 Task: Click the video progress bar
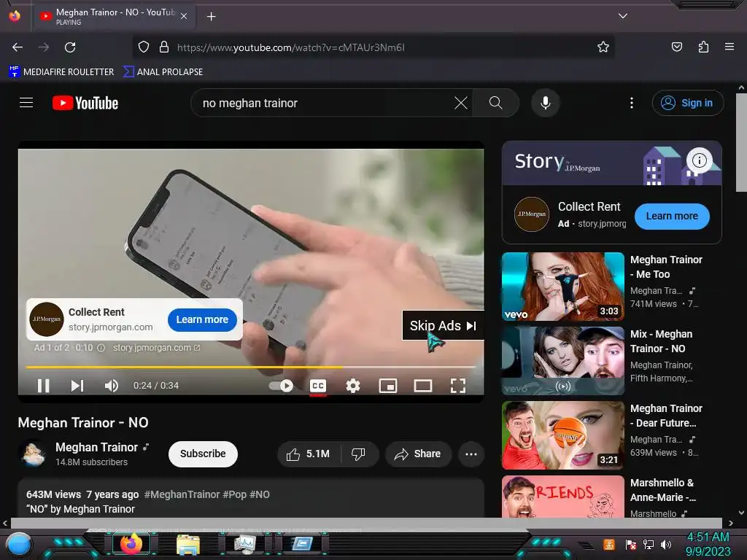point(251,367)
